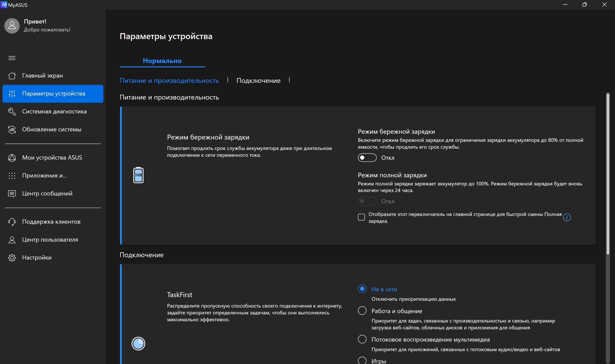Switch to Питание и производительность section link
The width and height of the screenshot is (615, 364).
pyautogui.click(x=169, y=80)
